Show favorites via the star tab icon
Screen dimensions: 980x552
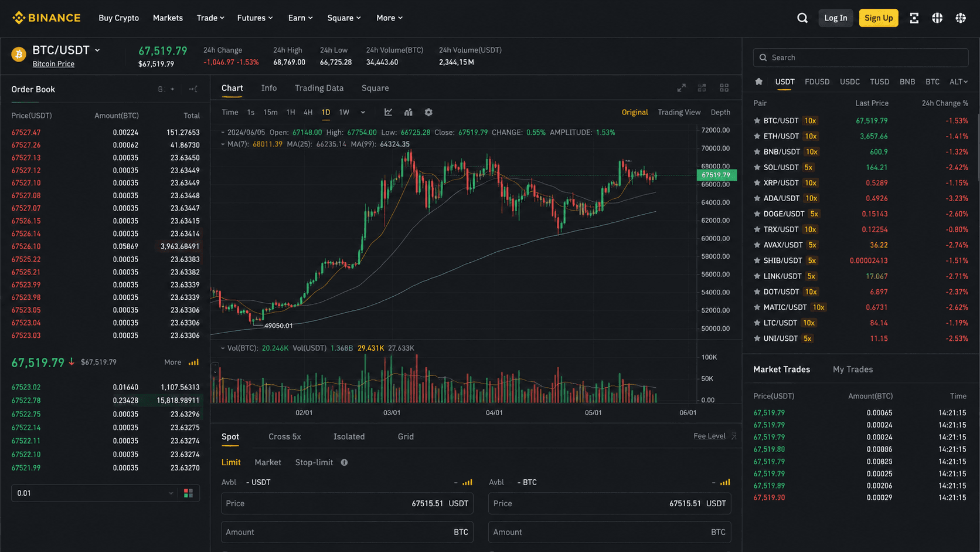coord(758,82)
